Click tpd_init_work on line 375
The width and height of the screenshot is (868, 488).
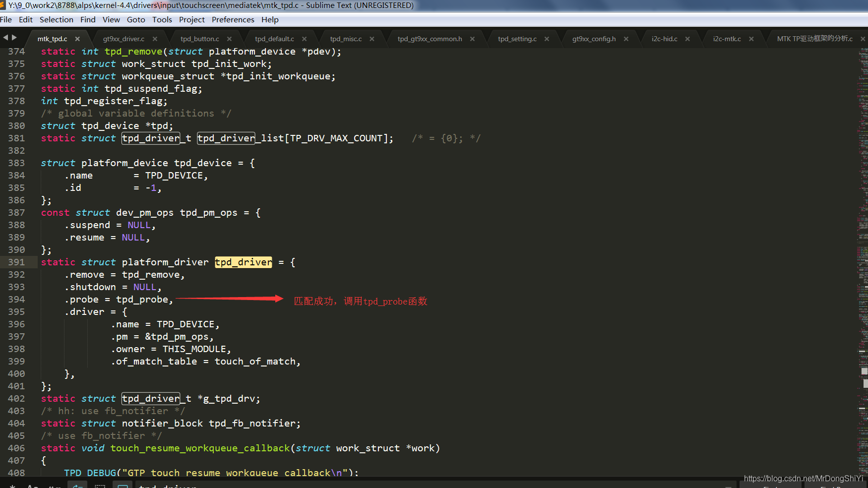click(229, 64)
